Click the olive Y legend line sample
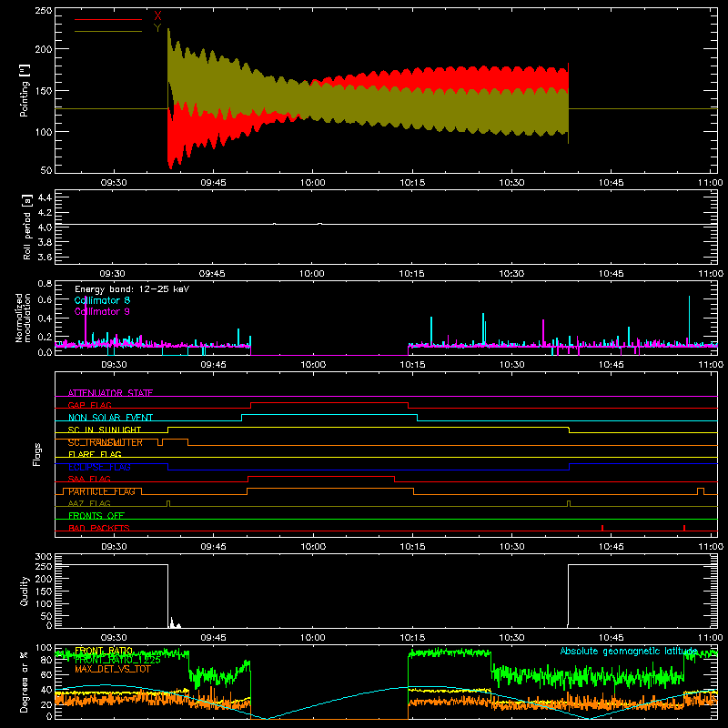This screenshot has width=728, height=728. (x=108, y=32)
